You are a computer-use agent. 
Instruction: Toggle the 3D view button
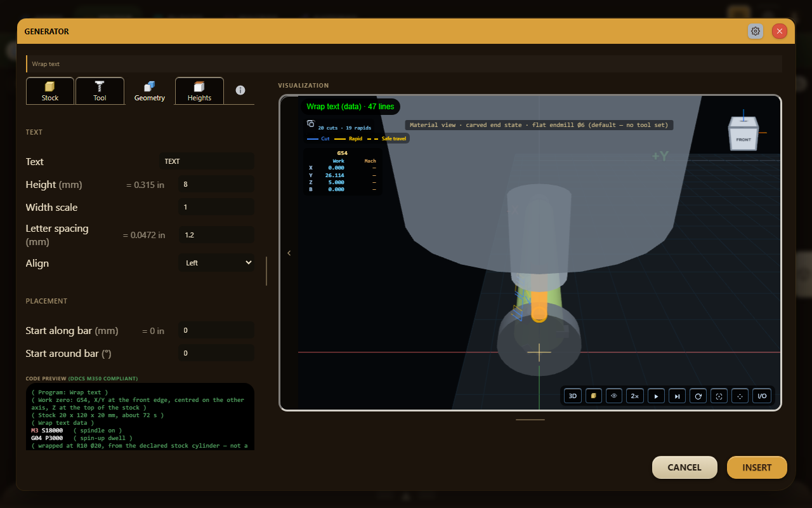572,396
